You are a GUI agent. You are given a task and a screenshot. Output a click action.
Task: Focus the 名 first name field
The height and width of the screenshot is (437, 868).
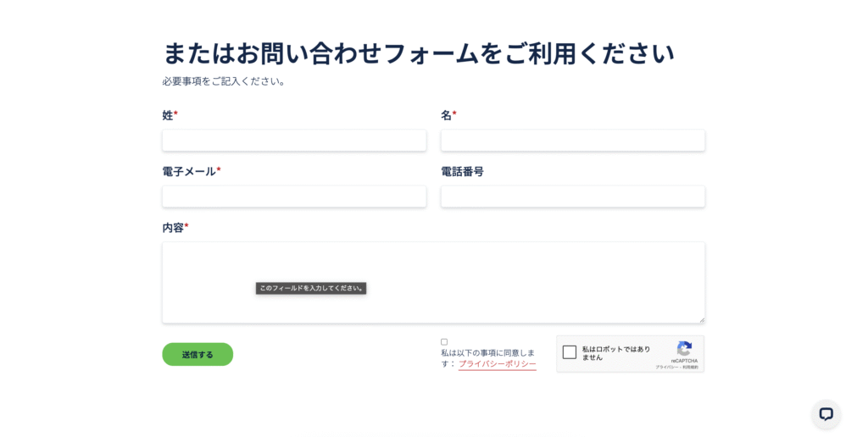point(573,141)
